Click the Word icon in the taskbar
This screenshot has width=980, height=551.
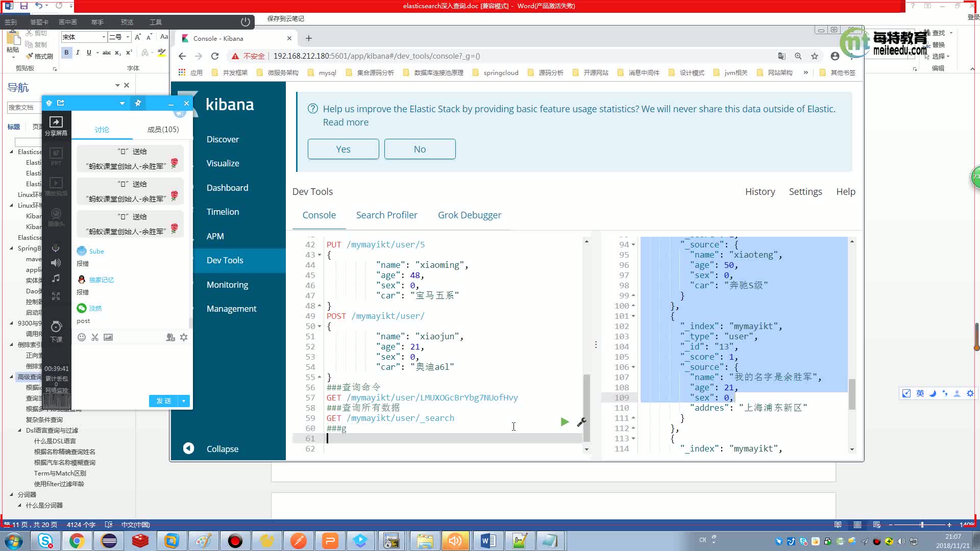(488, 541)
